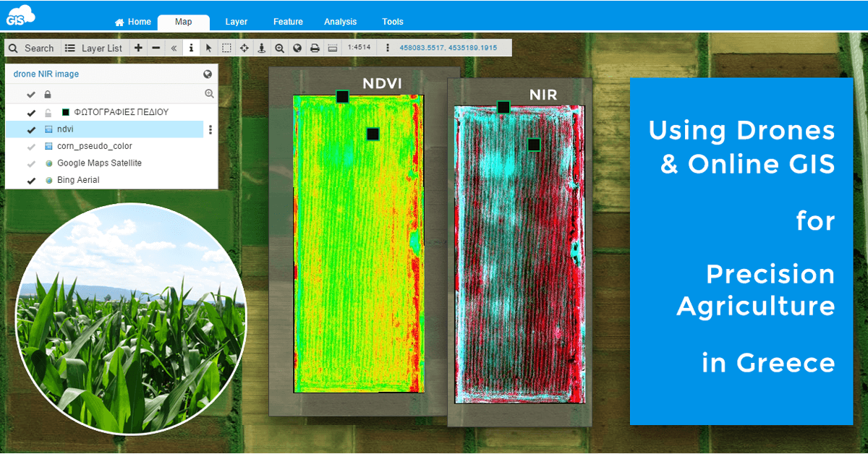This screenshot has height=454, width=868.
Task: Open the Layer List panel button
Action: (x=94, y=48)
